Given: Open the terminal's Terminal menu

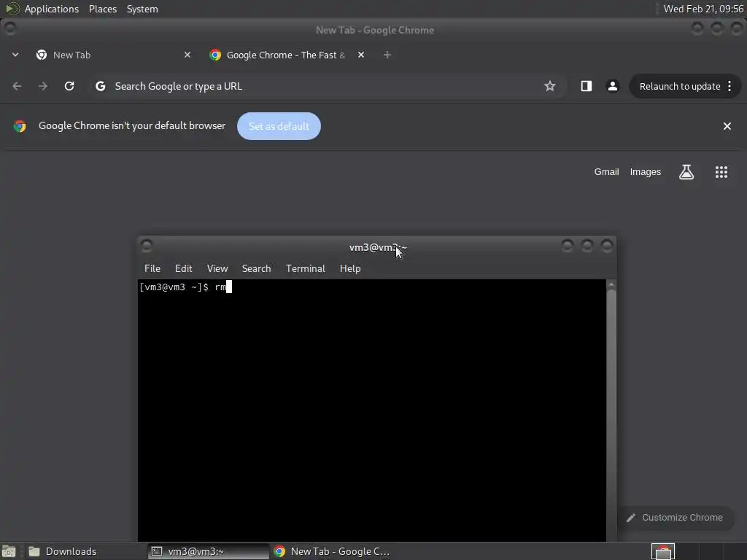Looking at the screenshot, I should [x=306, y=268].
